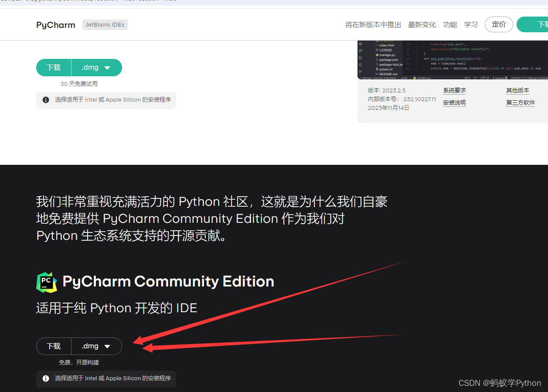This screenshot has height=392, width=548.
Task: Open the 系统要求 link
Action: tap(454, 90)
